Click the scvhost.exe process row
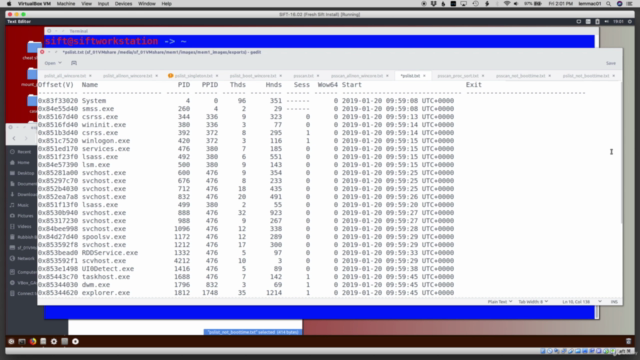This screenshot has width=640, height=360. 246,261
